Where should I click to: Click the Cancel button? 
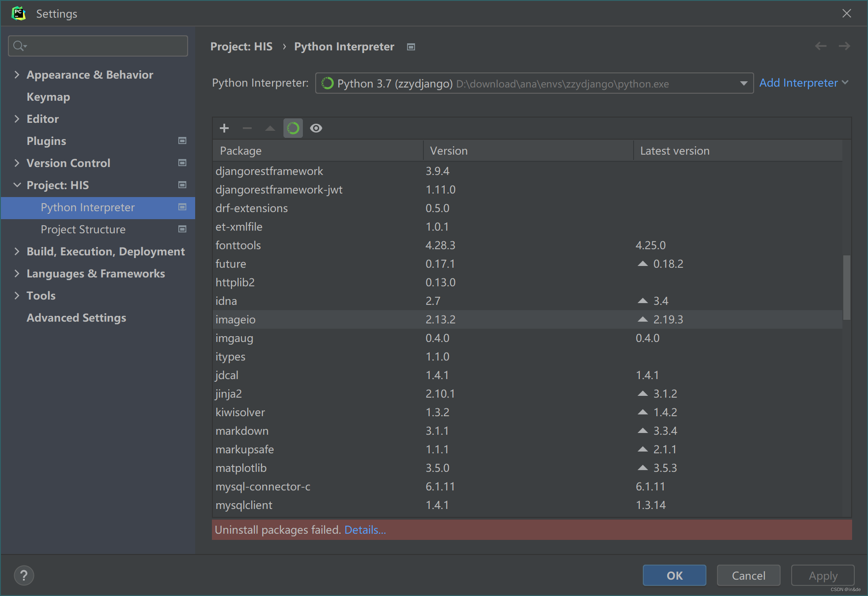(748, 575)
